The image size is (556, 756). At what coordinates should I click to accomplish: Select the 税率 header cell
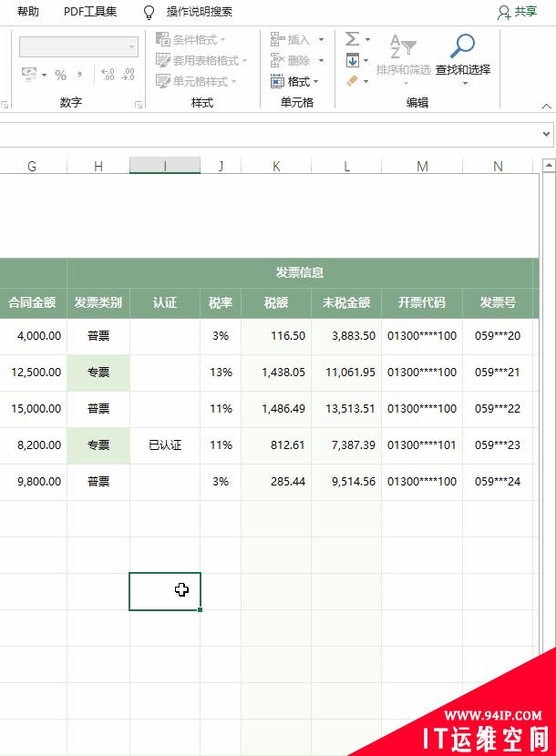221,302
